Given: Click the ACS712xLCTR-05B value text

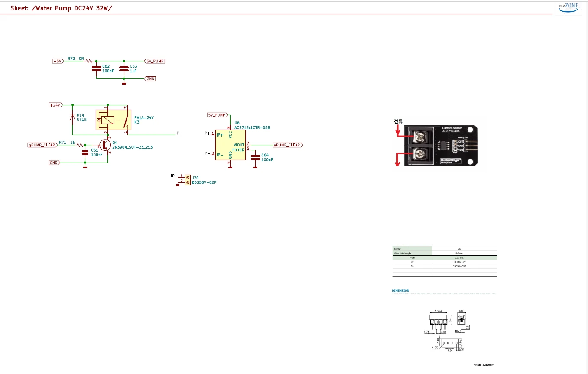Looking at the screenshot, I should (x=252, y=128).
